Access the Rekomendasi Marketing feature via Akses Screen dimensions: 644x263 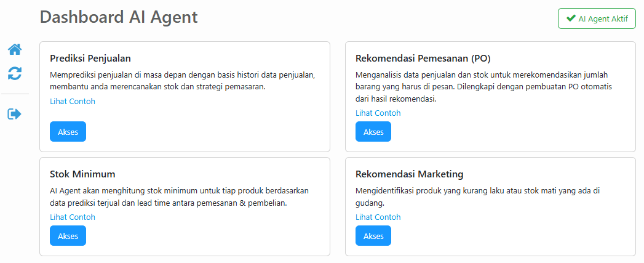coord(373,236)
